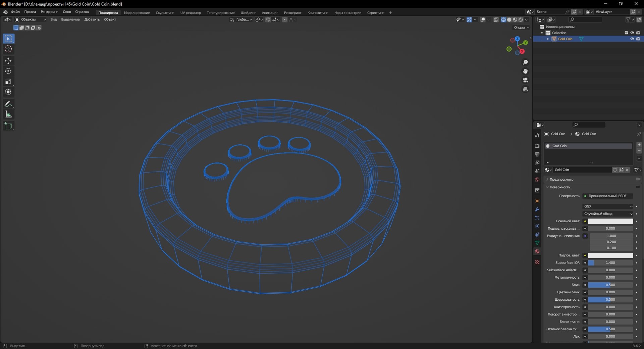Toggle Collection exclude checkbox in outliner

(626, 33)
